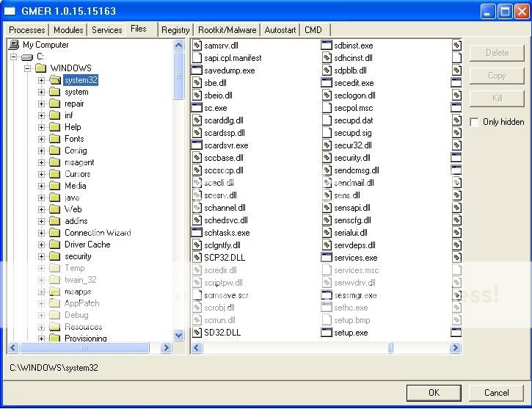Click the security.dll file icon
532x409 pixels.
[x=327, y=158]
